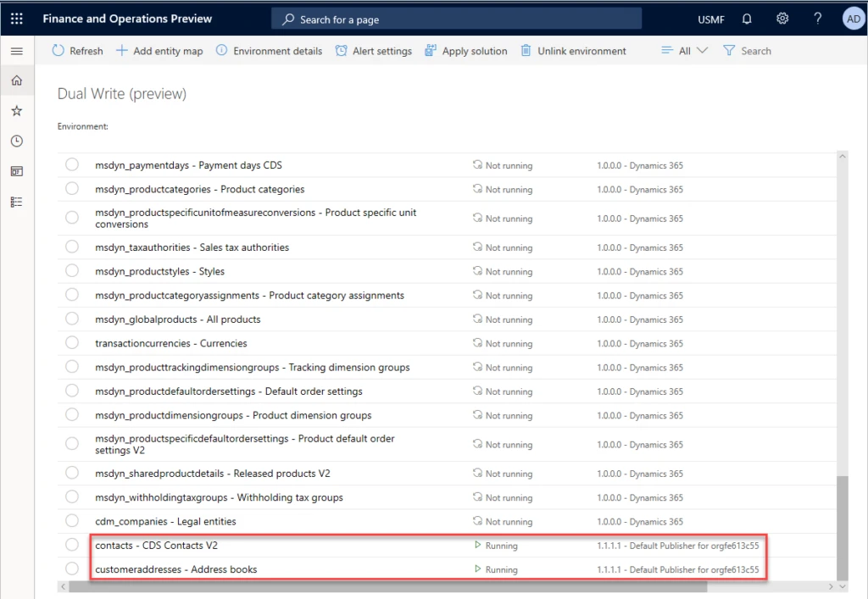Select the Home icon in the sidebar
Screen dimensions: 868x599
(x=16, y=80)
